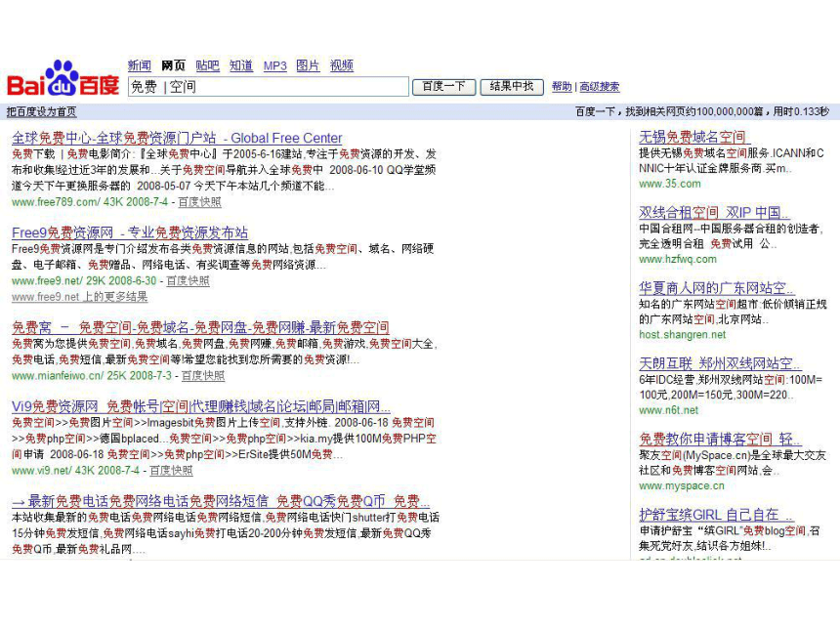This screenshot has width=840, height=630.
Task: Open ad 华夏商人网的广东网站空
Action: pyautogui.click(x=716, y=288)
